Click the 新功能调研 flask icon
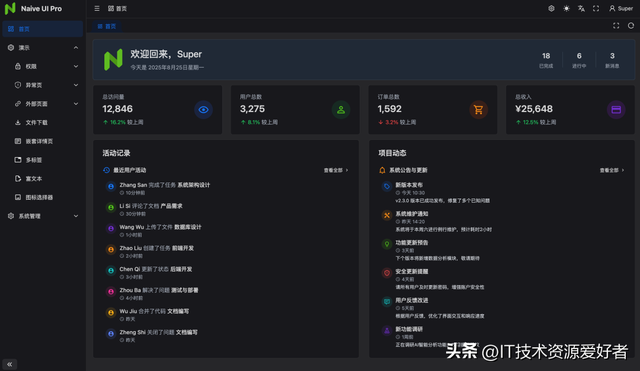This screenshot has width=640, height=371. point(387,331)
